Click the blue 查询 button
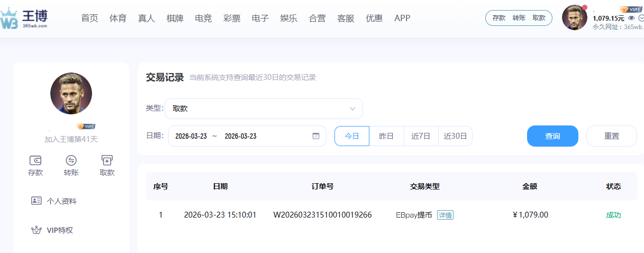The width and height of the screenshot is (644, 253). [552, 136]
